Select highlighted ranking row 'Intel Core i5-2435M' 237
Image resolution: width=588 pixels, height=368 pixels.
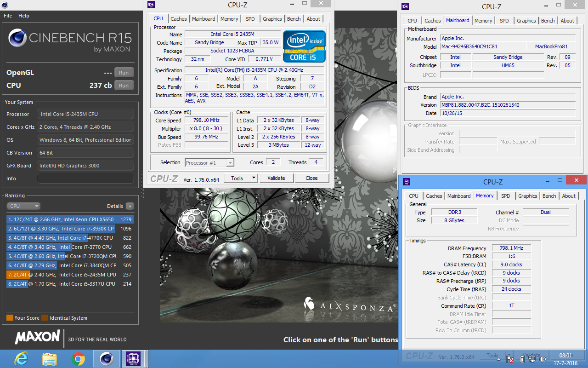point(69,275)
